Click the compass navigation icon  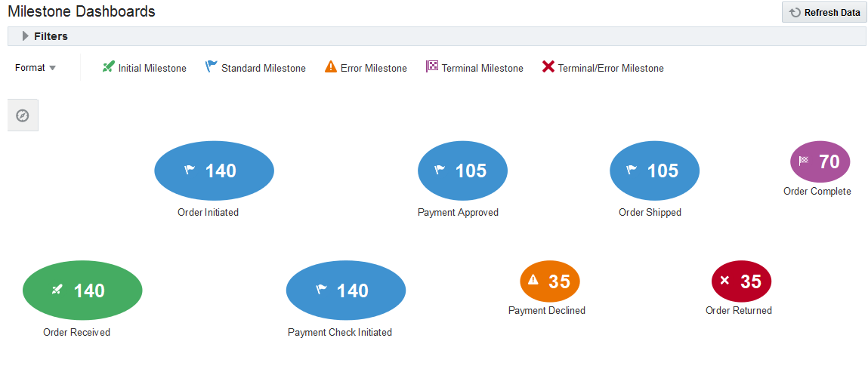22,115
